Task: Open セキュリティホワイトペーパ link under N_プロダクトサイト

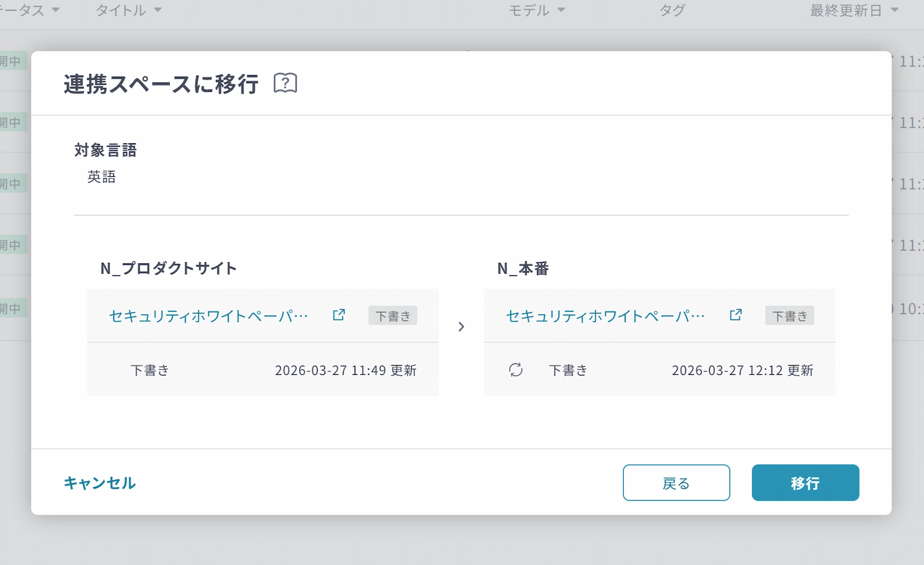Action: click(x=208, y=316)
